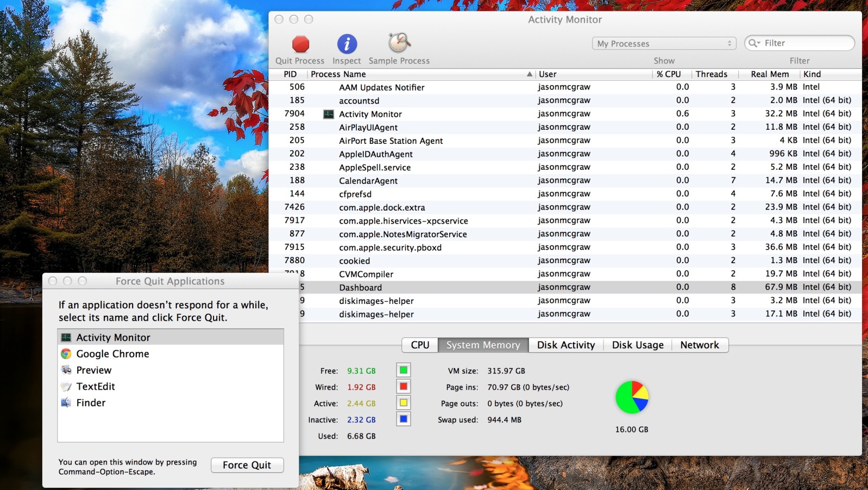Viewport: 868px width, 490px height.
Task: Select Google Chrome name in Force Quit list
Action: coord(112,354)
